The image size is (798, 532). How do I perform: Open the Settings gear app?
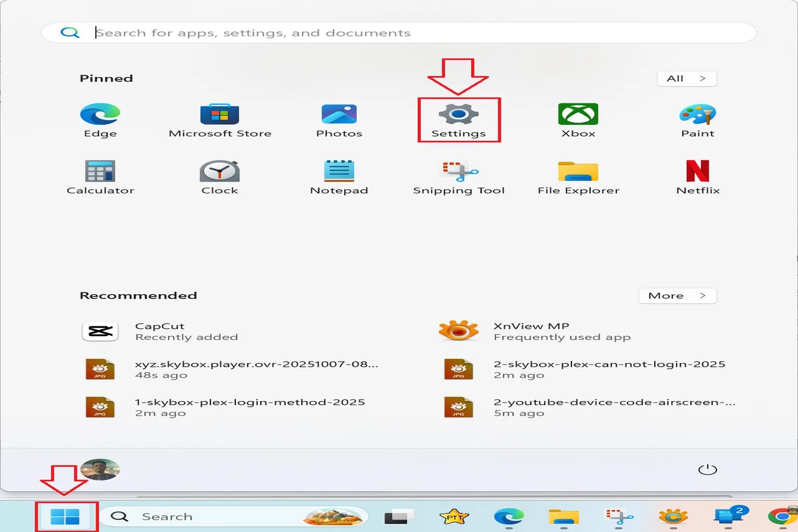459,120
